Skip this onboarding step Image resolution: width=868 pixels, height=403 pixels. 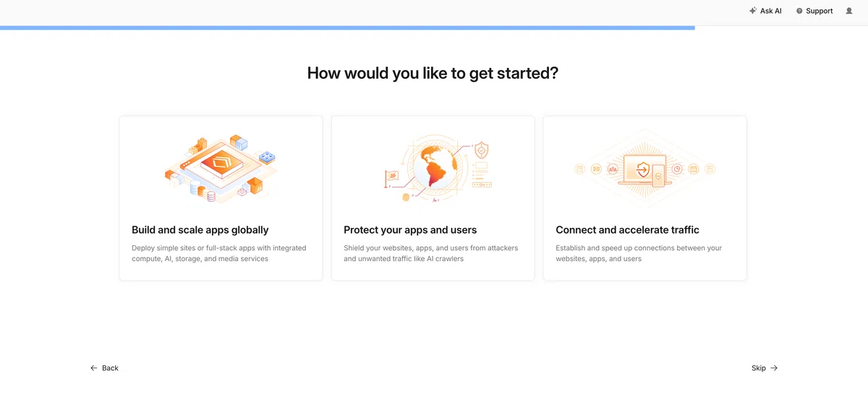[x=765, y=368]
